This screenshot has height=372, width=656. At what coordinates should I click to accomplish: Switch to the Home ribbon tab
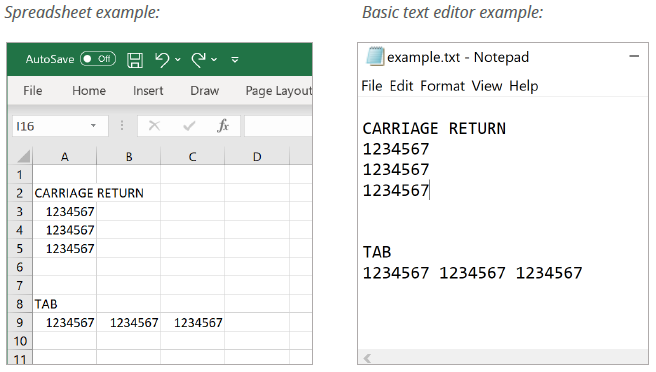(x=89, y=90)
